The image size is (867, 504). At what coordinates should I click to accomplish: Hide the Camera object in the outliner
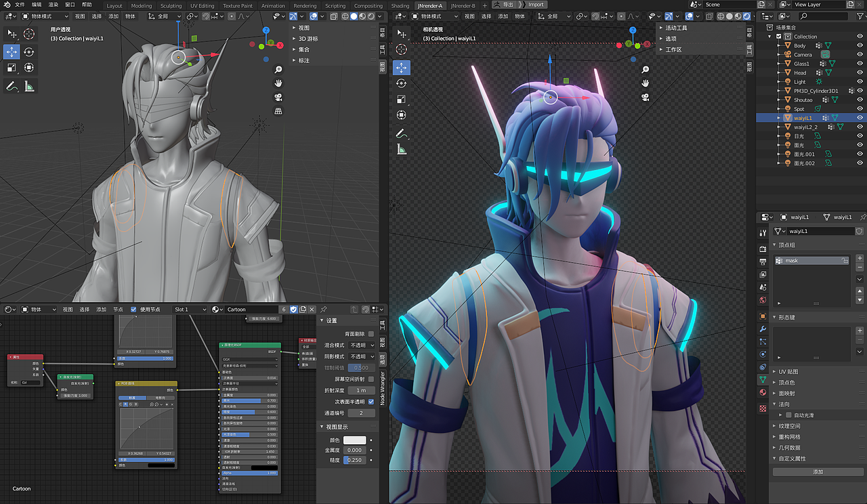(x=860, y=55)
